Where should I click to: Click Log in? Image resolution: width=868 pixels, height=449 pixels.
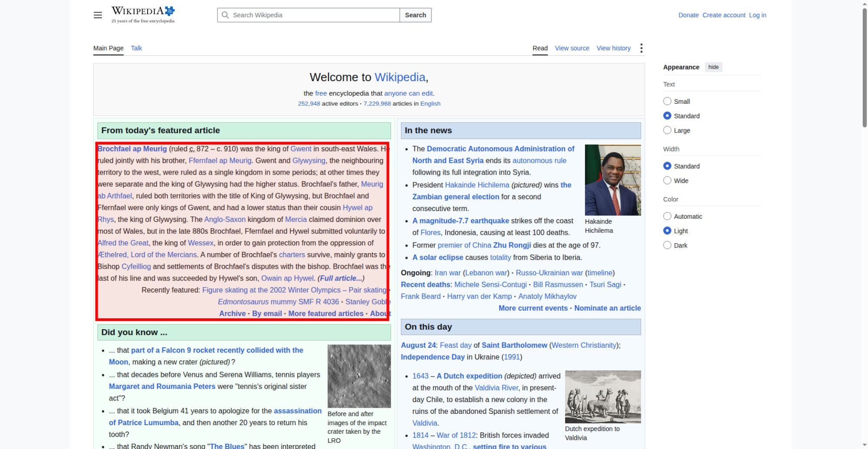[x=757, y=15]
